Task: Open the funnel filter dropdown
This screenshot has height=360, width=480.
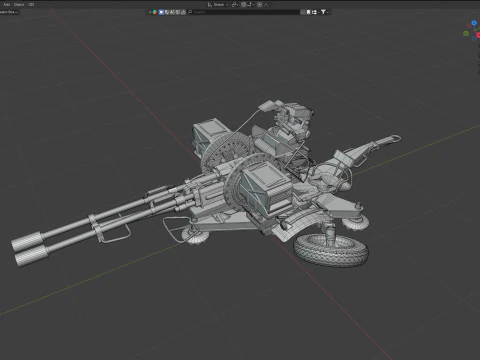Action: 324,12
